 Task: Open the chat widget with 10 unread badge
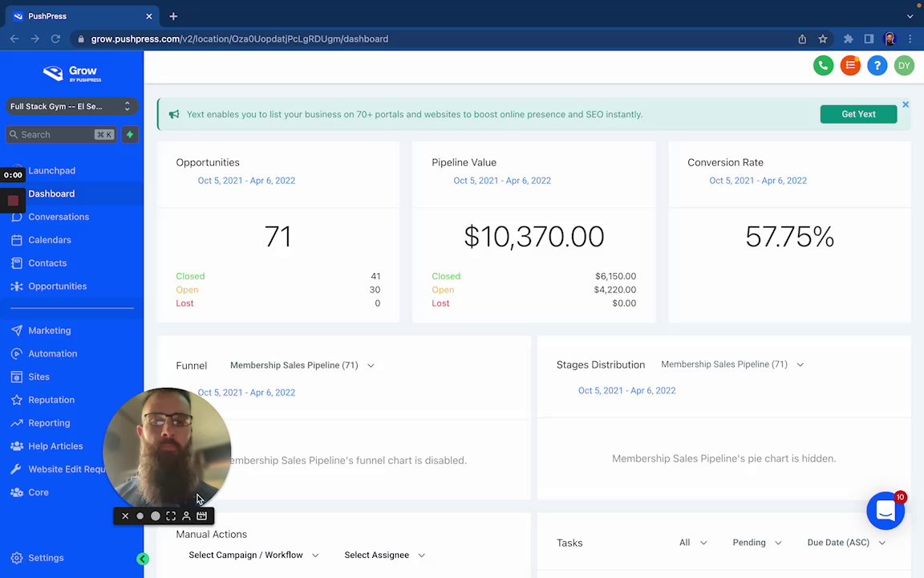[x=885, y=511]
